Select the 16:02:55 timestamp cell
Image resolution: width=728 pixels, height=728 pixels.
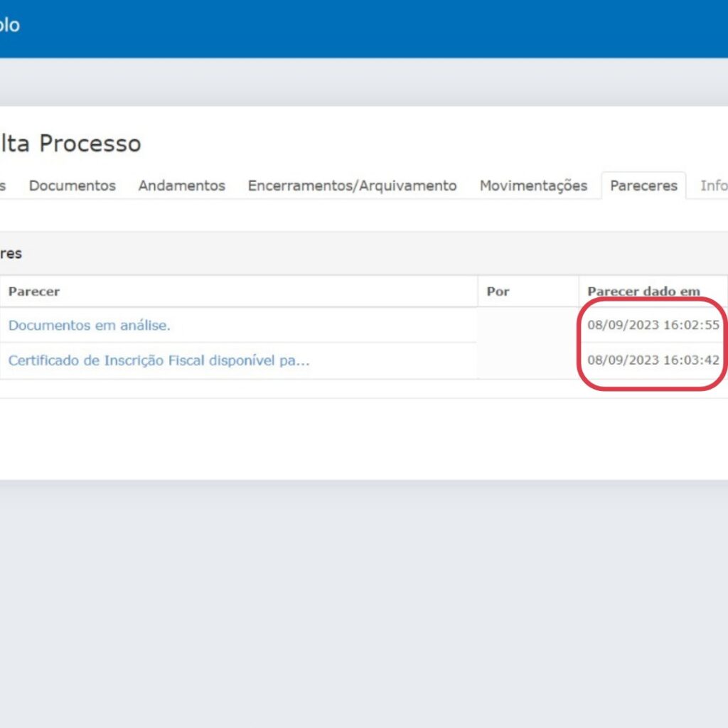point(653,326)
